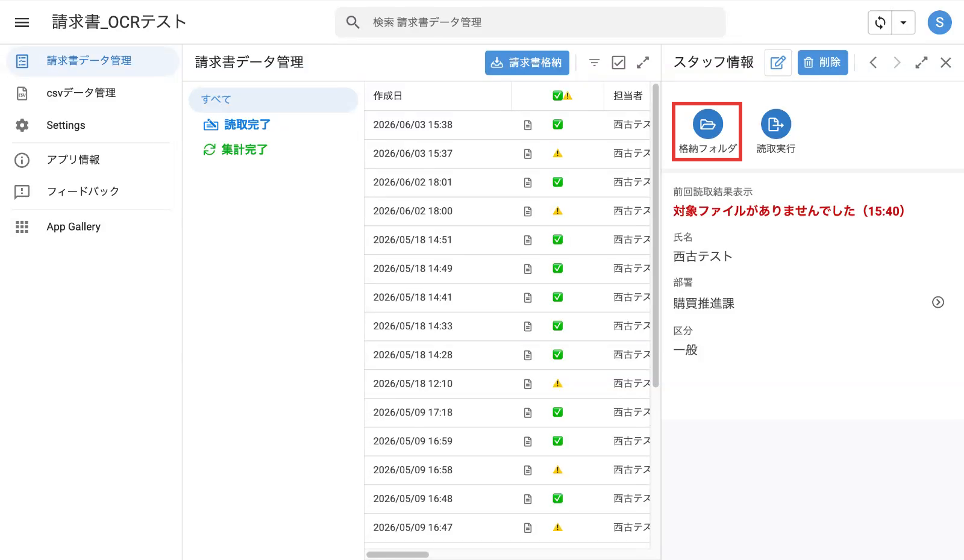The image size is (964, 560).
Task: Select the 2026/05/09 16:47 date cell
Action: pyautogui.click(x=413, y=527)
